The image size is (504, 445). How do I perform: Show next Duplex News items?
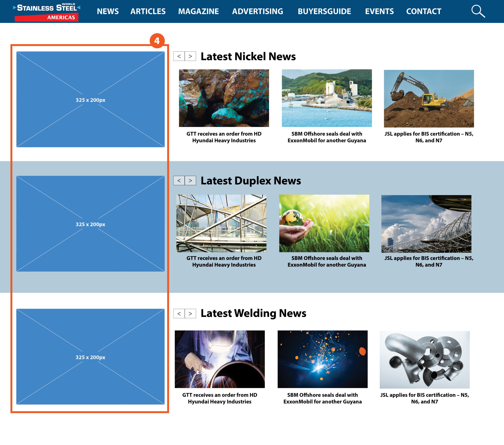pyautogui.click(x=190, y=180)
